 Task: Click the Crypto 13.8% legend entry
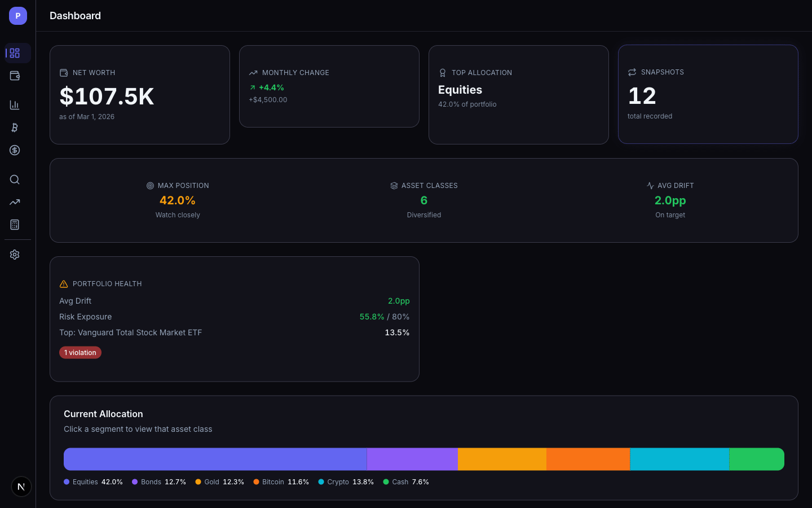coord(346,482)
